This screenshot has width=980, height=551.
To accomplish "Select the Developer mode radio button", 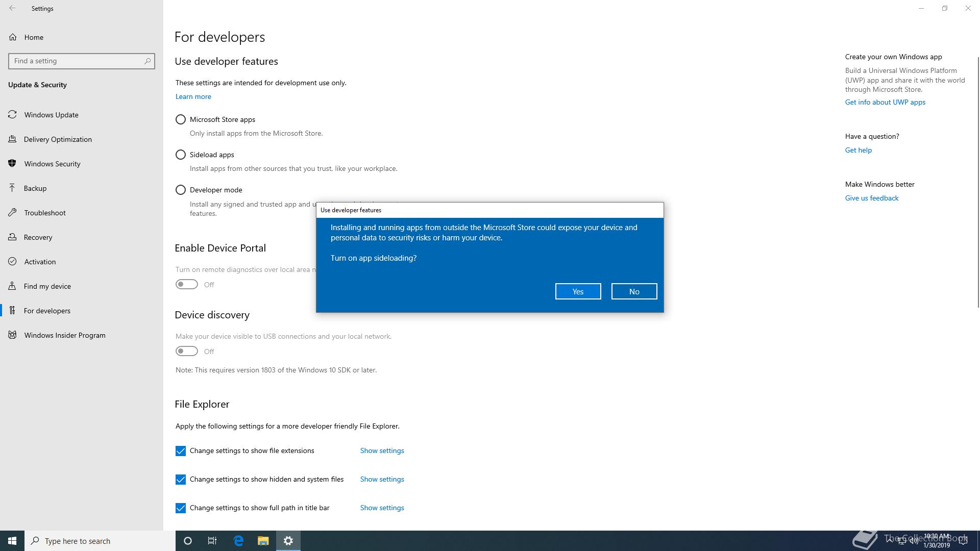I will (181, 190).
